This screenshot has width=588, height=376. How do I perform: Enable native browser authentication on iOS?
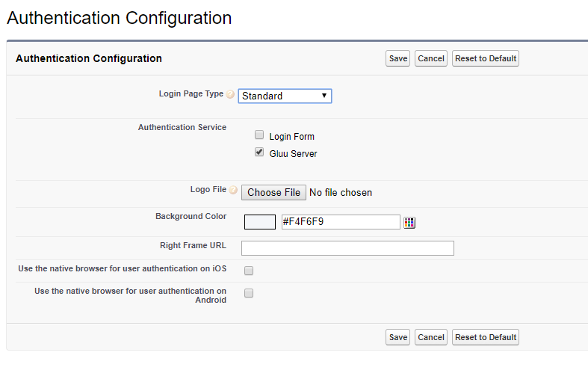click(249, 271)
